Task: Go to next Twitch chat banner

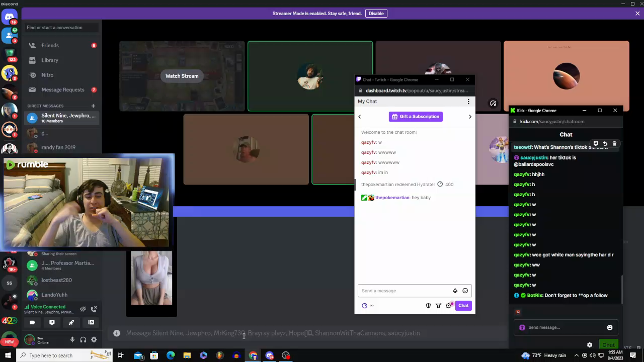Action: pos(470,117)
